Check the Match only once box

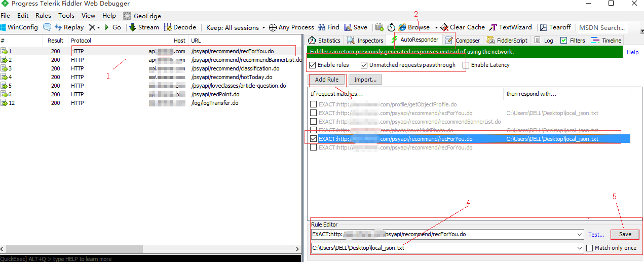pos(589,248)
